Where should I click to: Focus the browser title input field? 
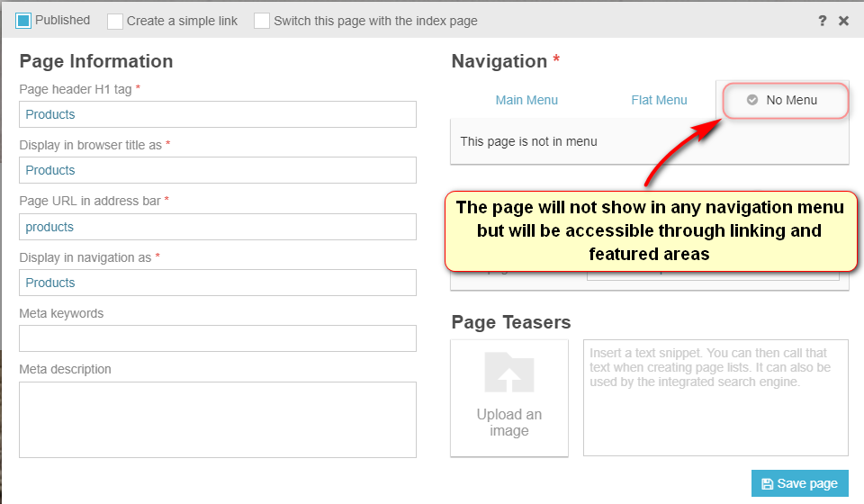pyautogui.click(x=217, y=170)
